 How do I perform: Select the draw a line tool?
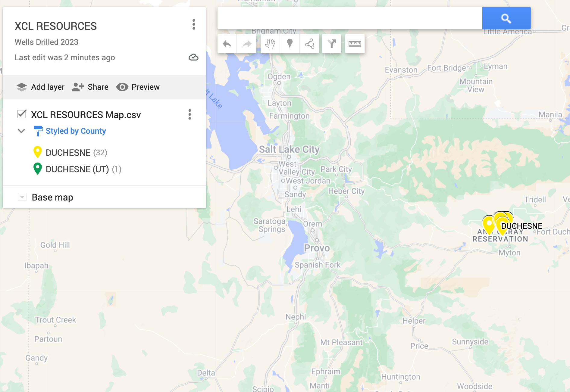click(x=309, y=44)
